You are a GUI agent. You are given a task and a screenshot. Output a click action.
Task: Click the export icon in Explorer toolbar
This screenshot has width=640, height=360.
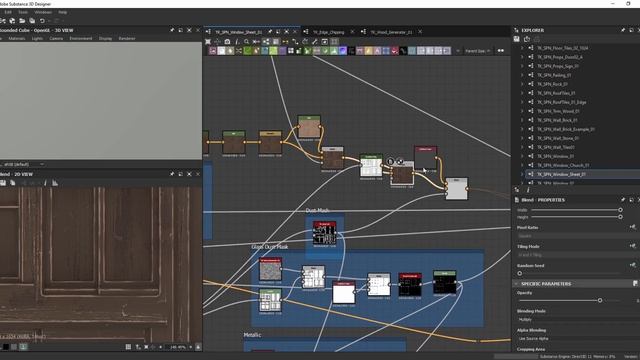527,39
